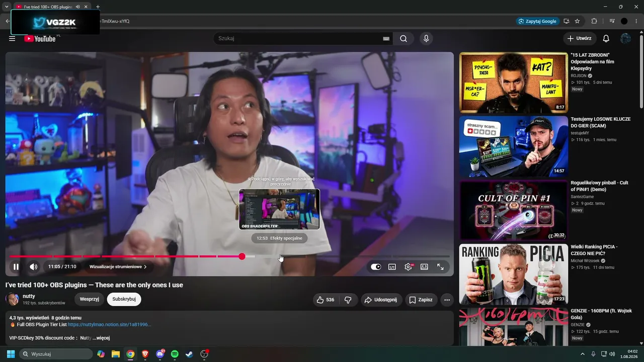Open the 'nutty' channel name link

tap(29, 296)
